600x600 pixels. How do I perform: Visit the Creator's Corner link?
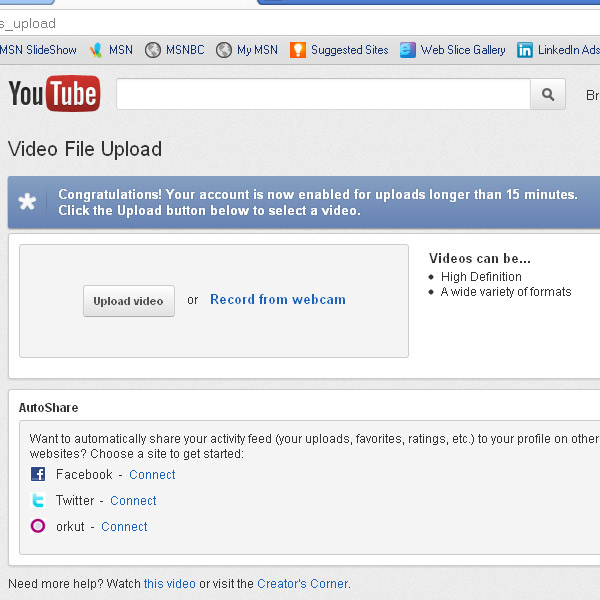point(302,584)
